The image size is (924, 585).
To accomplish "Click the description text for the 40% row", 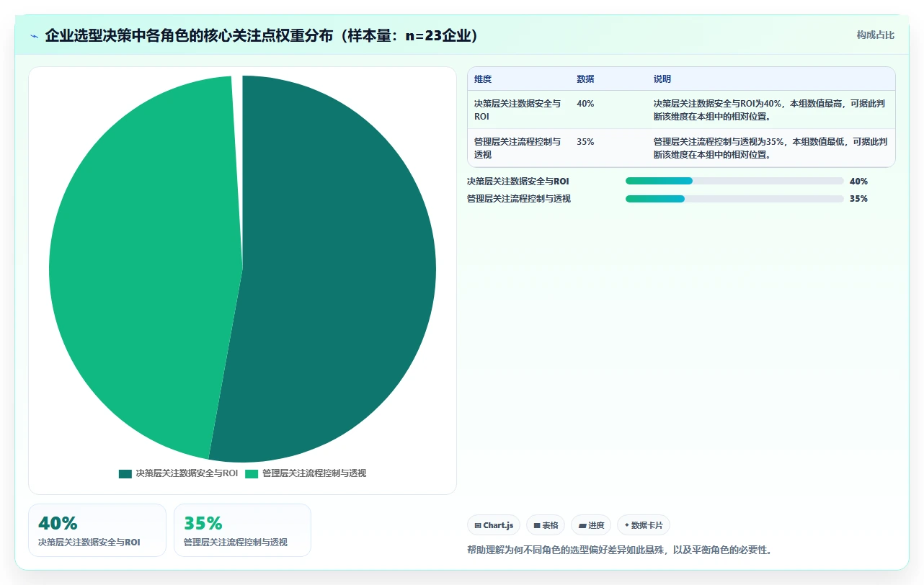I will tap(770, 110).
